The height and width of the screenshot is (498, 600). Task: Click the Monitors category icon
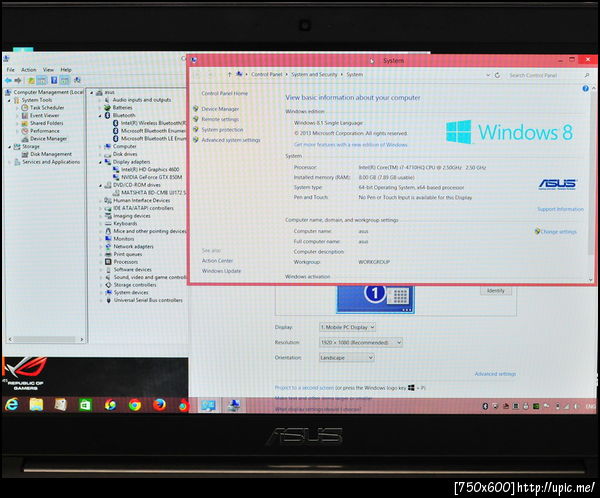(x=108, y=239)
